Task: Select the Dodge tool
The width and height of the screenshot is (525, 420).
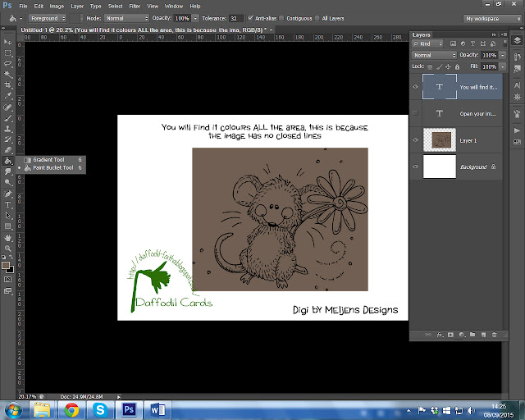Action: [x=7, y=183]
